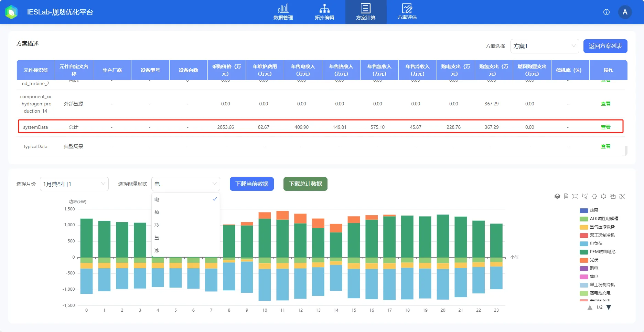Viewport: 644px width, 332px height.
Task: Select the rectangle brush selection tool
Action: pos(575,196)
